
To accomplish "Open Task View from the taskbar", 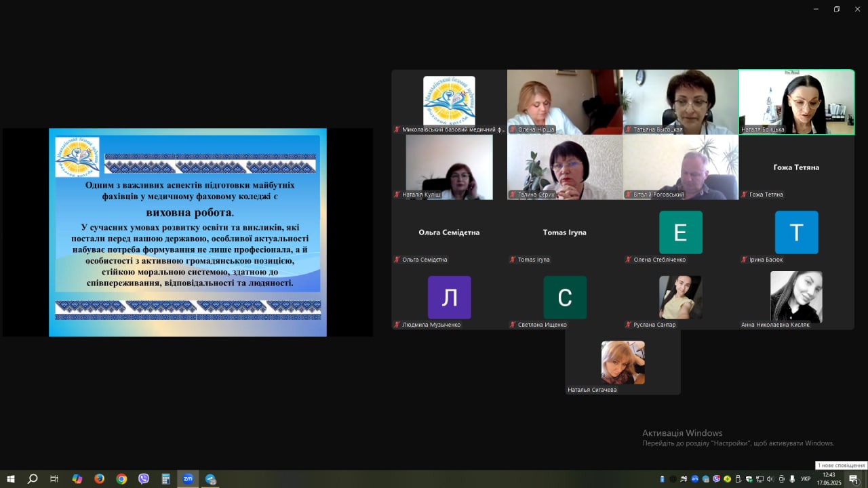I will (54, 479).
